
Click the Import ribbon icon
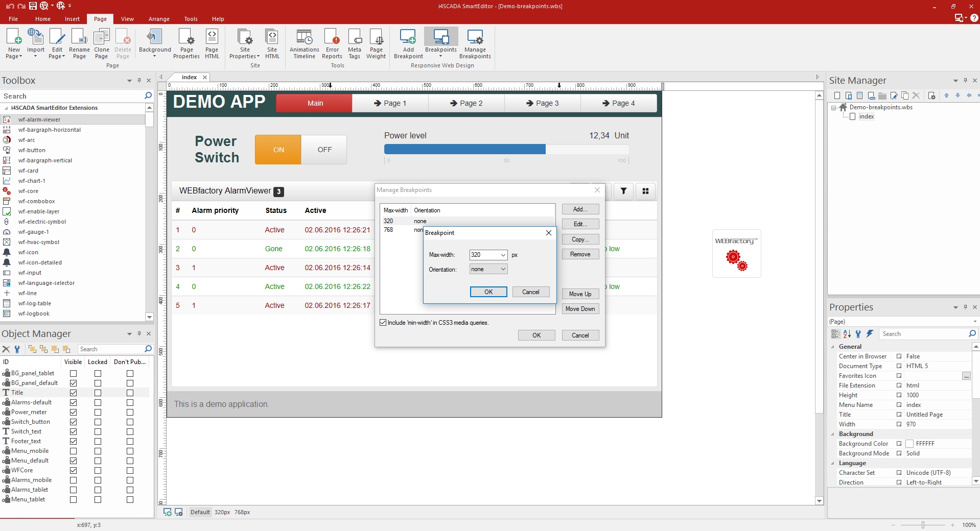click(x=35, y=43)
